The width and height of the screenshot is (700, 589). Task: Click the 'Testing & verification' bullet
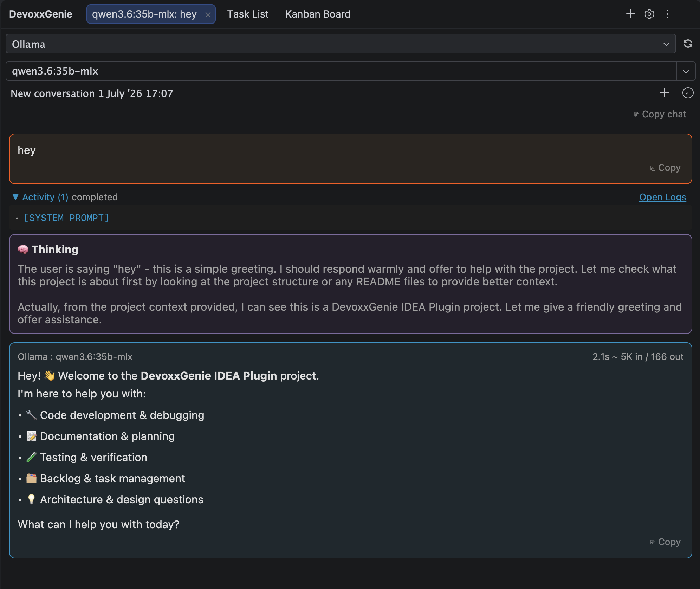click(93, 457)
